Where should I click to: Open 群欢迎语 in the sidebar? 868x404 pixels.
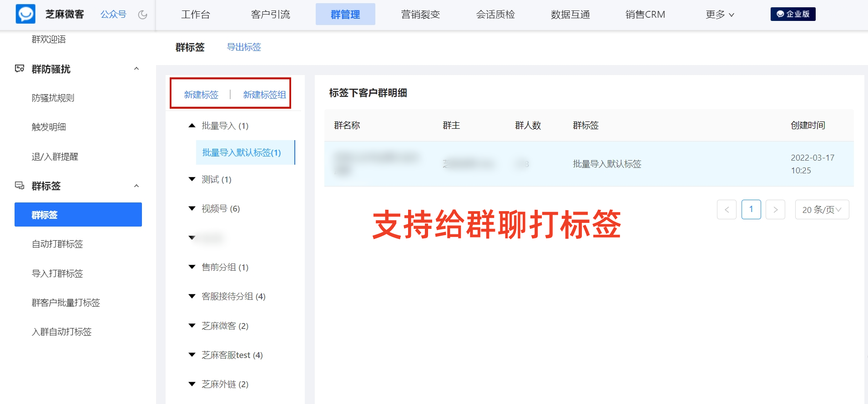coord(49,40)
